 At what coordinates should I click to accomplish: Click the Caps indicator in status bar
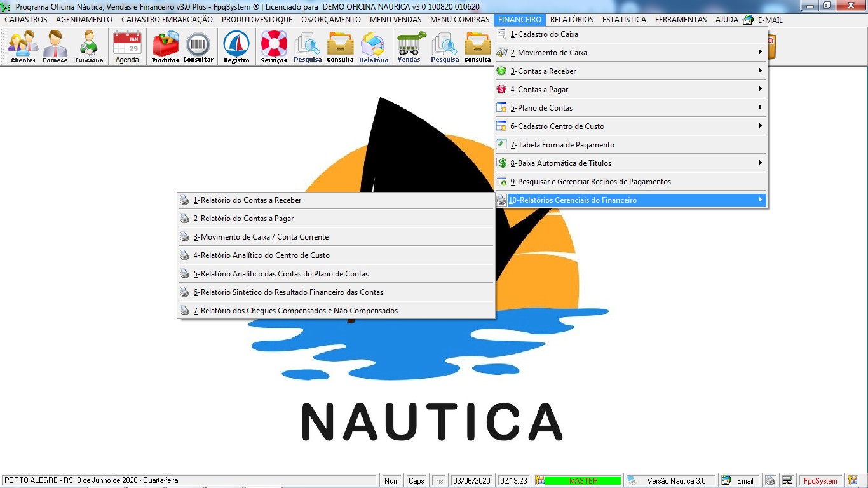416,481
